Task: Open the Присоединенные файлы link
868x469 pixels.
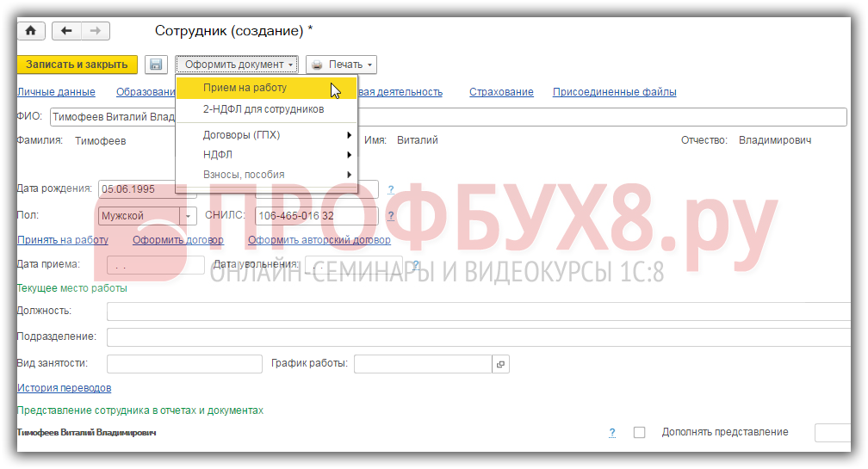Action: coord(614,92)
